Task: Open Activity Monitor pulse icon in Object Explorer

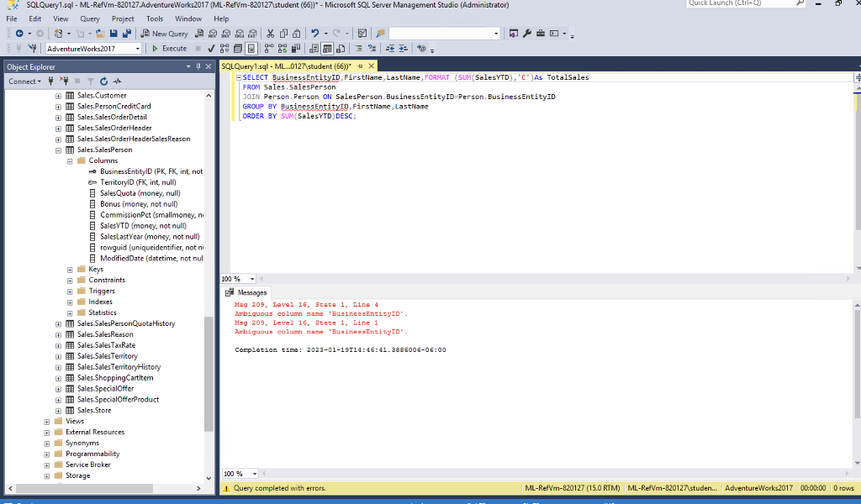Action: pyautogui.click(x=117, y=81)
